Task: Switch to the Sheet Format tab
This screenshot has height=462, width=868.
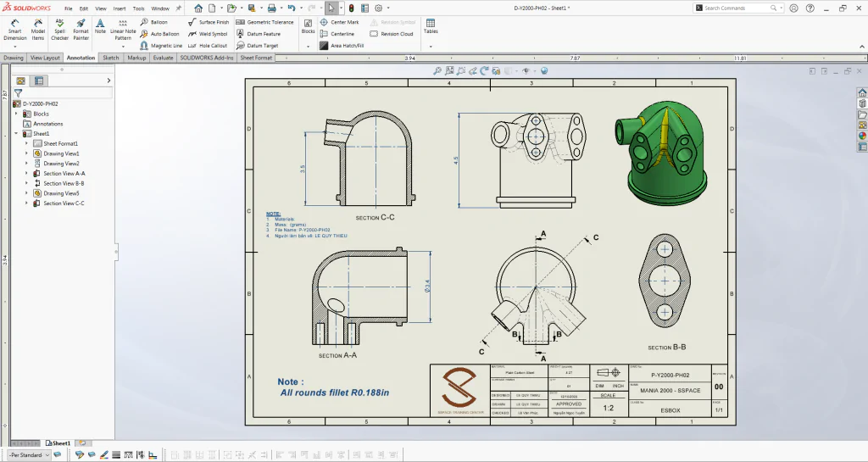Action: tap(256, 58)
